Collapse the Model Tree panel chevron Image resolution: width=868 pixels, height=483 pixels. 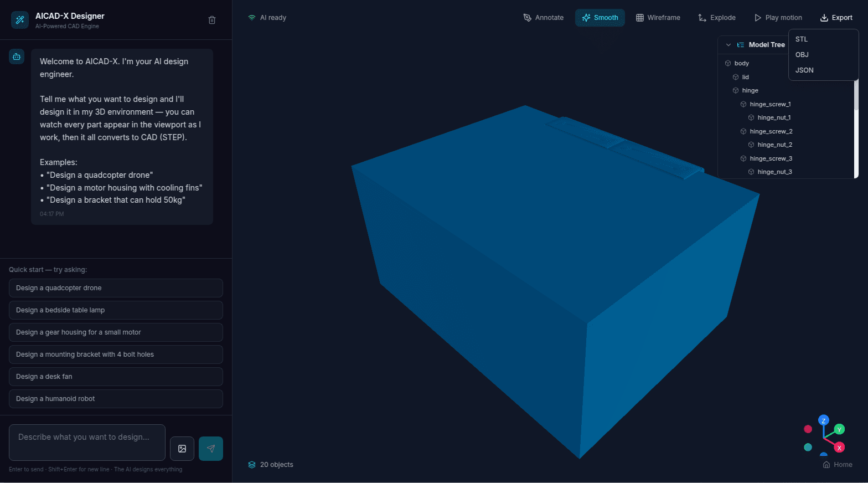click(x=728, y=45)
